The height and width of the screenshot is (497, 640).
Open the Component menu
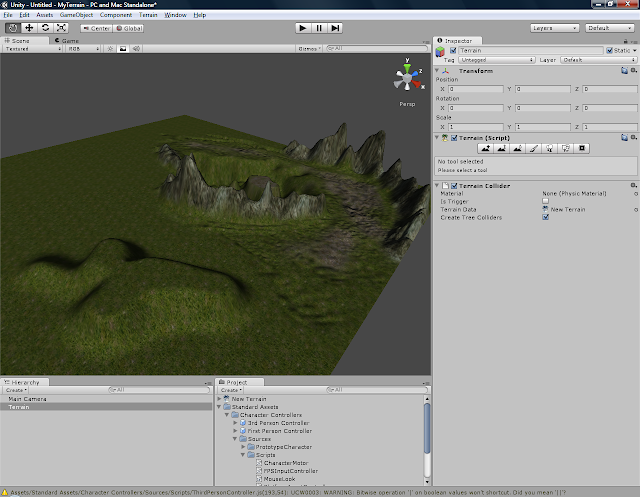click(x=116, y=15)
